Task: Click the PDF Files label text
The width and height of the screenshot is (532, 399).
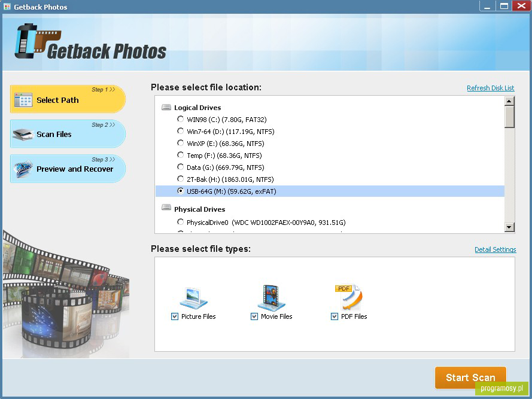Action: pyautogui.click(x=354, y=316)
